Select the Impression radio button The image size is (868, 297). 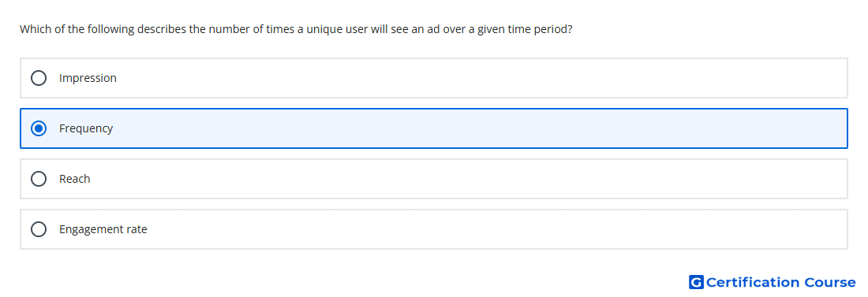point(39,78)
